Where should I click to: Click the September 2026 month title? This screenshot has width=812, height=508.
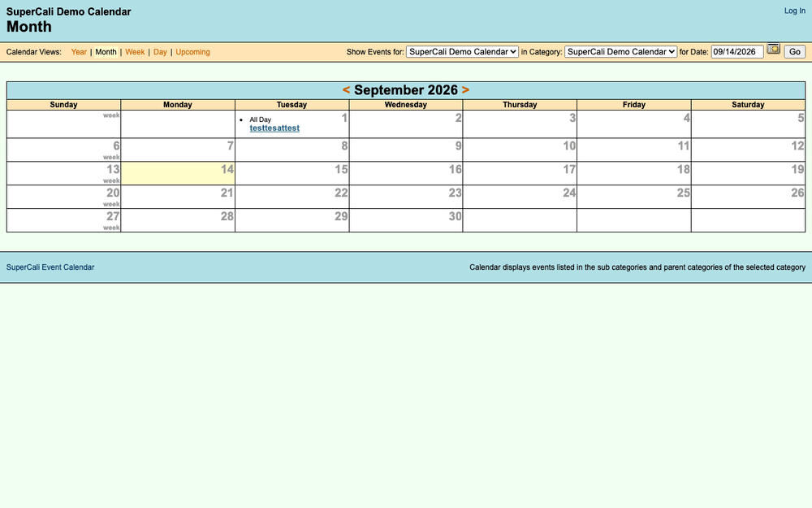tap(406, 90)
